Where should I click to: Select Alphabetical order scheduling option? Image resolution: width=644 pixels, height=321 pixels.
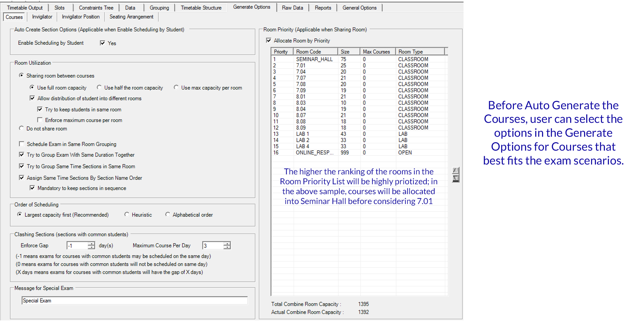tap(167, 215)
